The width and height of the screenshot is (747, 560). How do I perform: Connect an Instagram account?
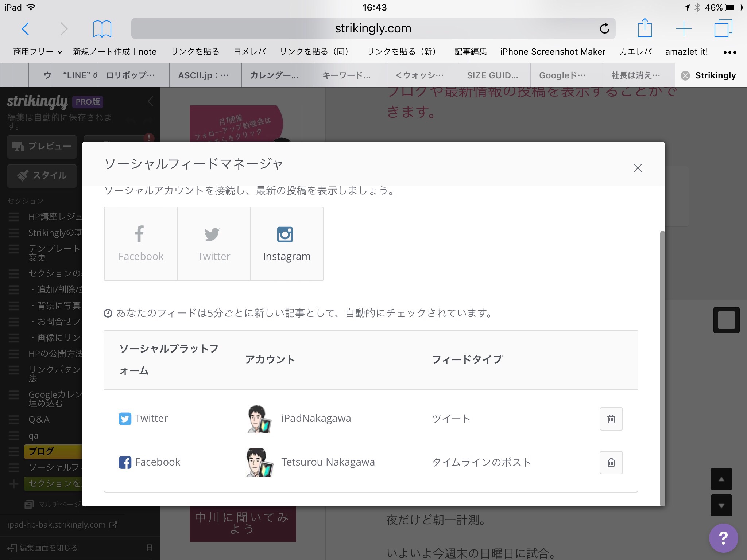pos(287,244)
